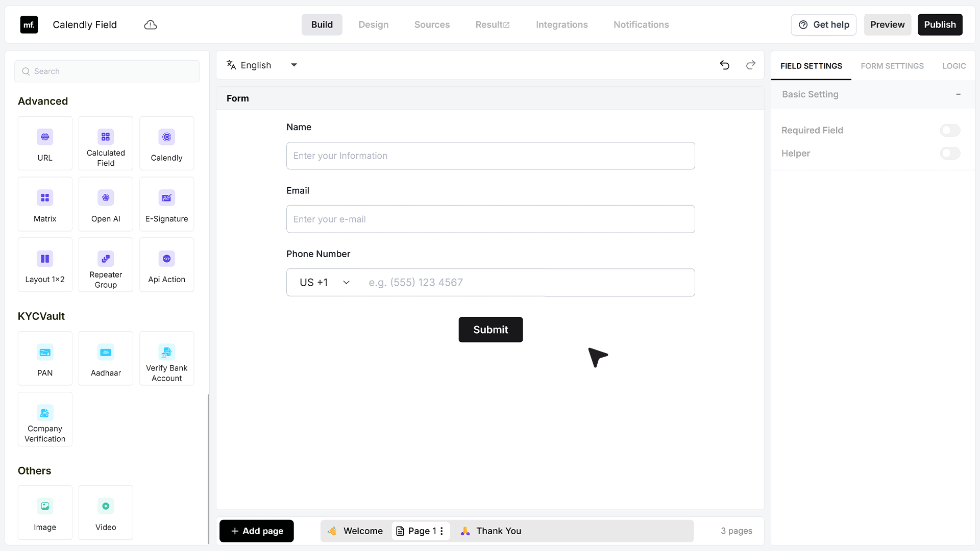Add the PAN verification element
Image resolution: width=980 pixels, height=551 pixels.
click(45, 358)
